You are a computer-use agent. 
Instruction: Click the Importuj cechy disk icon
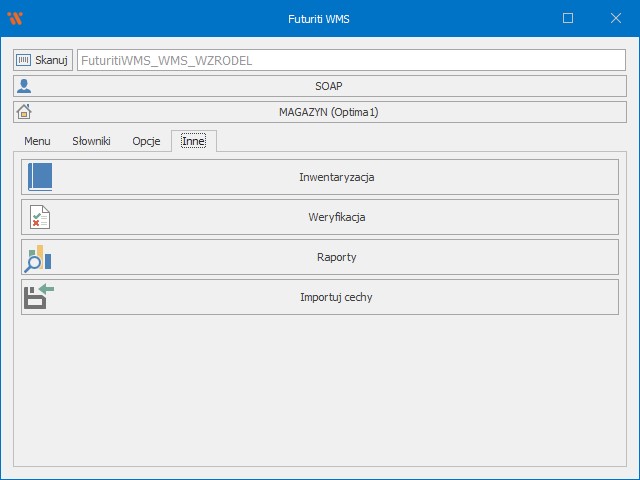(x=39, y=297)
